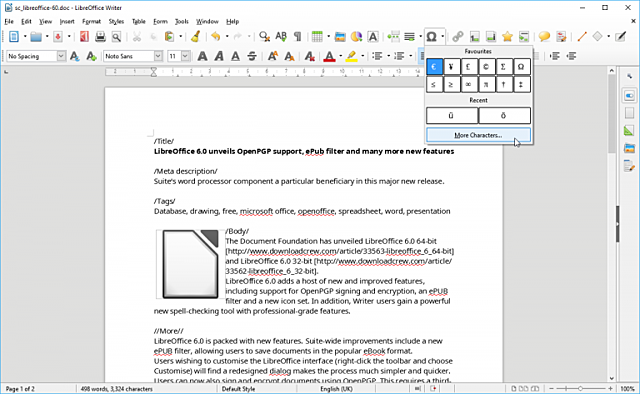
Task: Click the Open folder icon
Action: (x=36, y=37)
